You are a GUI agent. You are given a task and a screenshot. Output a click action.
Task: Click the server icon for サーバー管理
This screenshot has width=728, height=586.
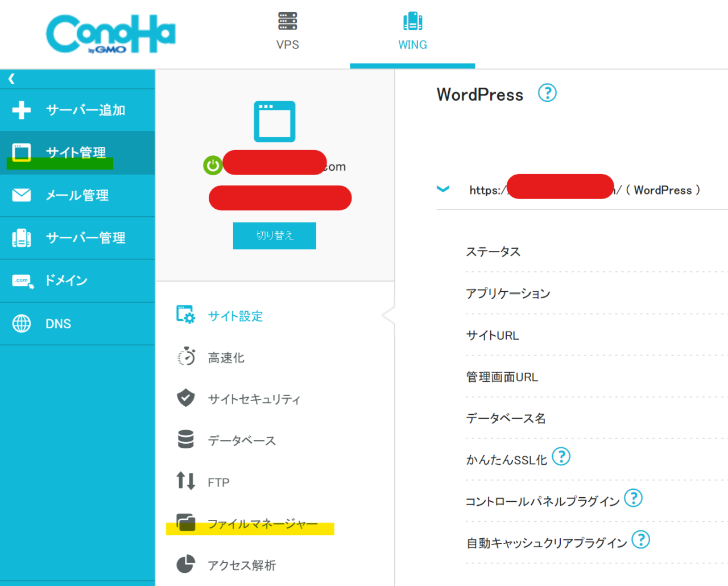(x=22, y=238)
